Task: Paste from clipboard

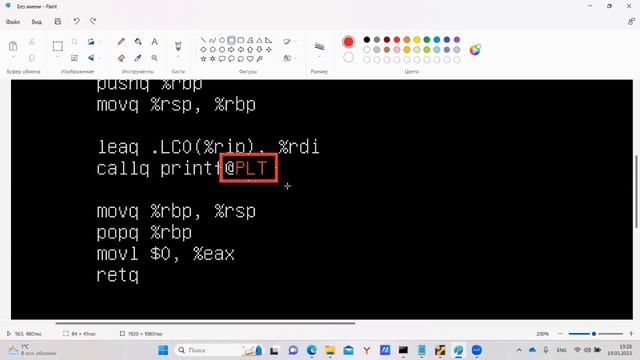Action: tap(13, 46)
